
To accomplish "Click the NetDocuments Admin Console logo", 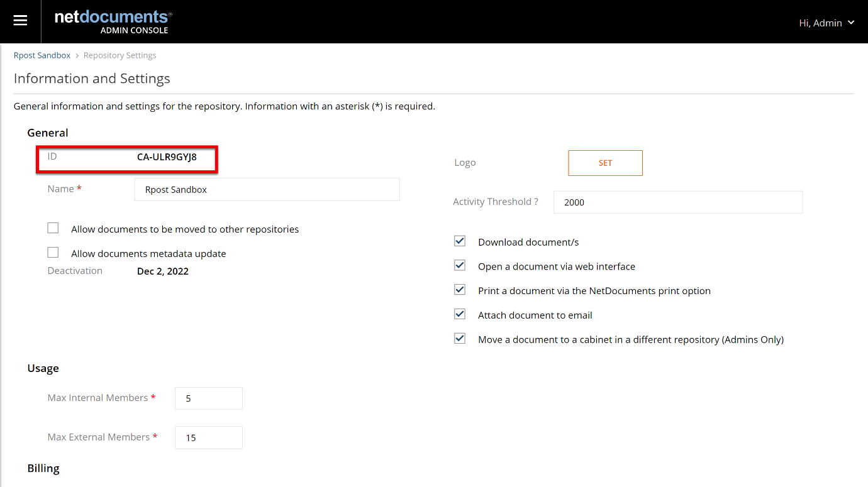I will click(113, 21).
